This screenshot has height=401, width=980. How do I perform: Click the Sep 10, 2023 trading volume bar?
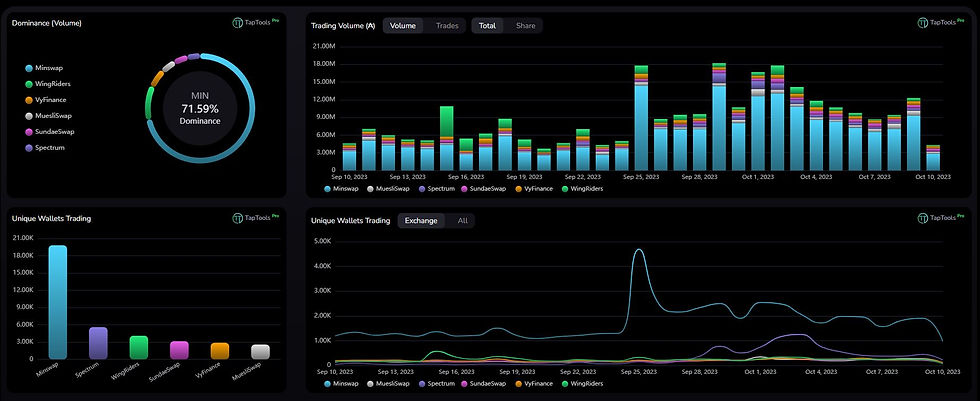click(x=349, y=157)
